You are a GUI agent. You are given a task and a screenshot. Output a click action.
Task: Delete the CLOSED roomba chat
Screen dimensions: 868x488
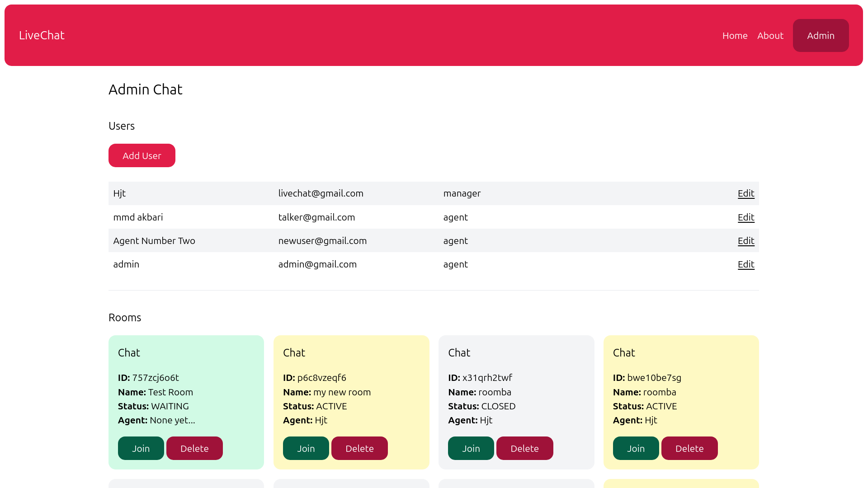point(524,448)
